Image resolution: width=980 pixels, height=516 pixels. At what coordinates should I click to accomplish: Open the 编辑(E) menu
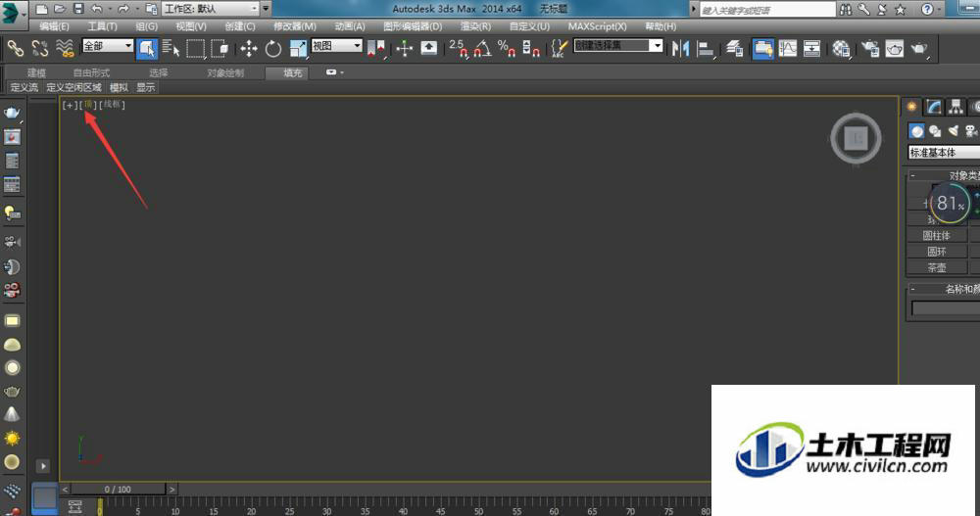(x=54, y=26)
